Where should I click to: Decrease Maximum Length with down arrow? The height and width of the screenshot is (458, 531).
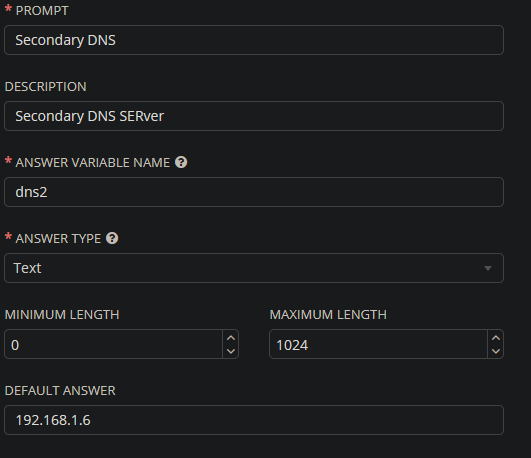point(496,351)
